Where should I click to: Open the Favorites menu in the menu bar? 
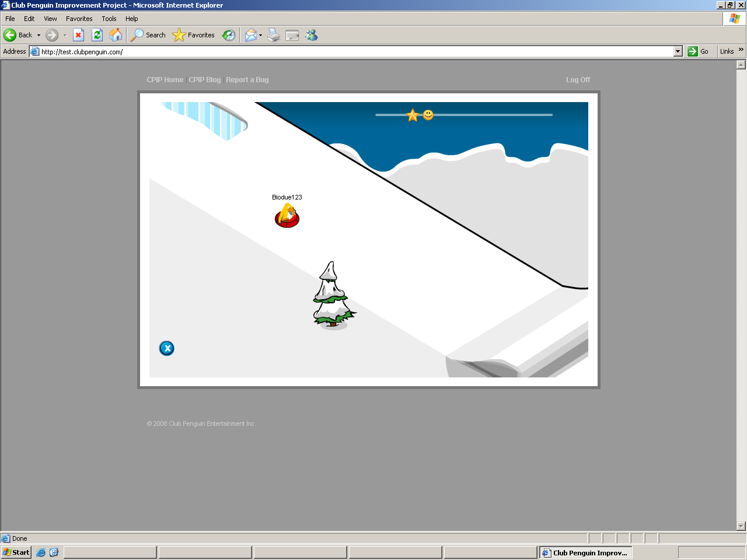point(79,19)
